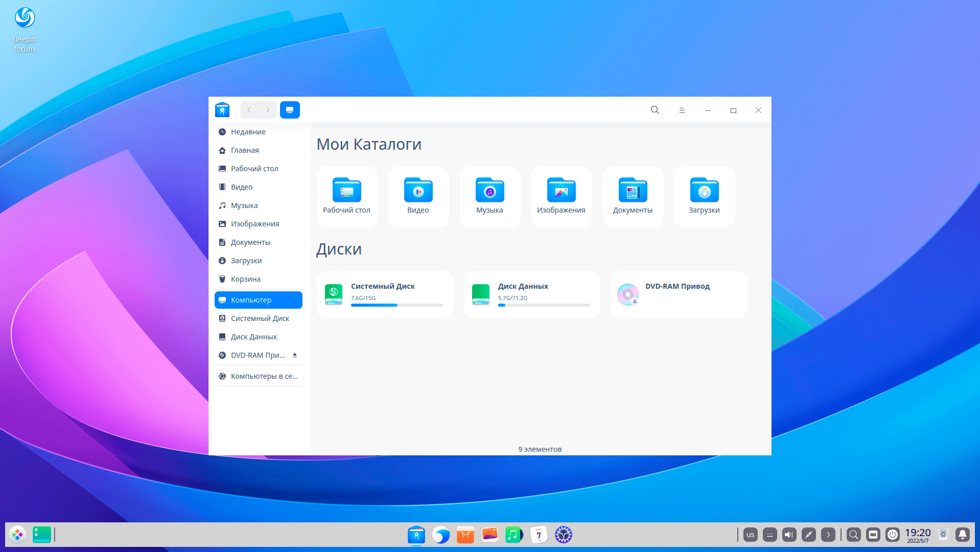The width and height of the screenshot is (980, 552).
Task: Open Системный Диск from the sidebar
Action: click(259, 318)
